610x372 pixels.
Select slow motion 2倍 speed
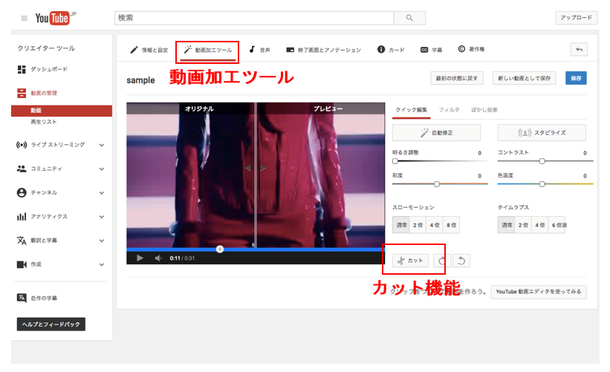coord(418,225)
